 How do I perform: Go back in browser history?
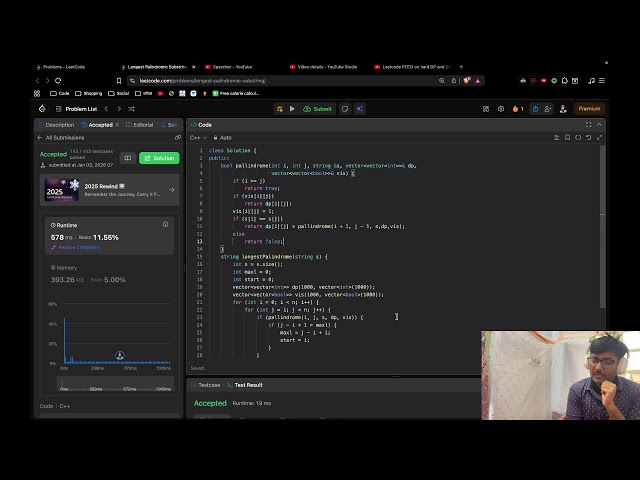[38, 81]
